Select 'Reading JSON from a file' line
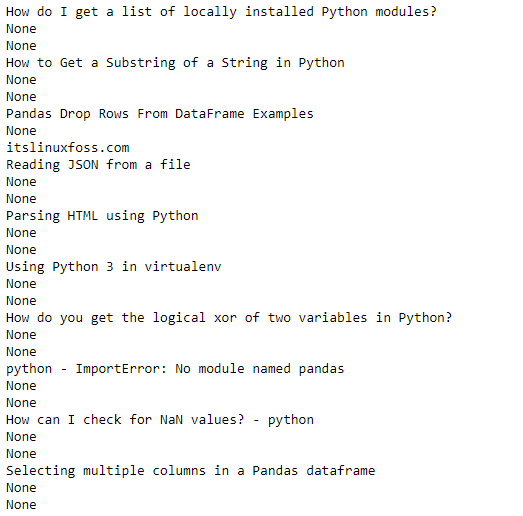Screen dimensions: 523x516 98,165
